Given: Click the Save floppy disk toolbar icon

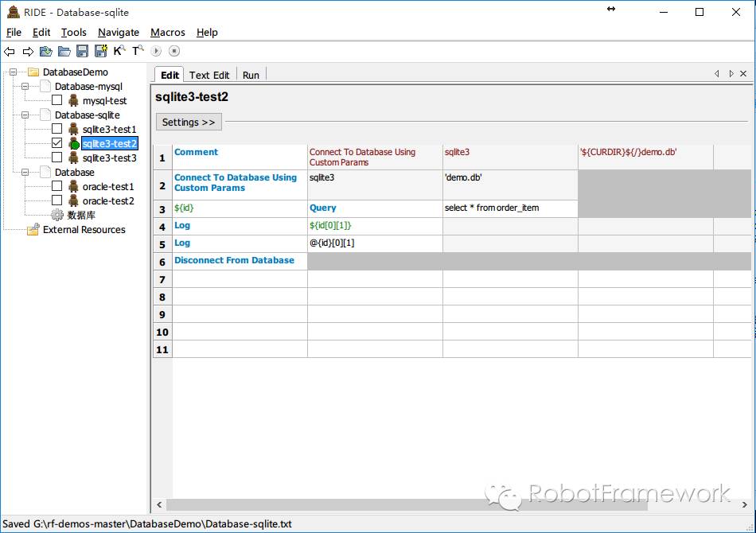Looking at the screenshot, I should point(83,51).
